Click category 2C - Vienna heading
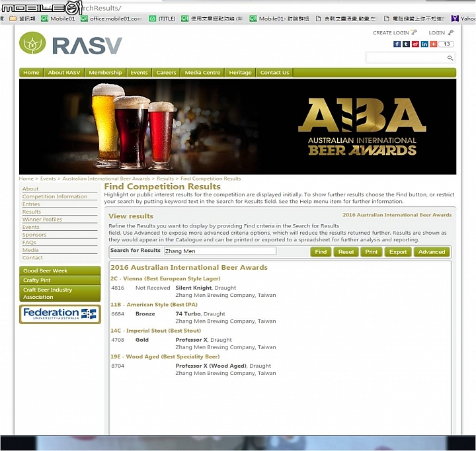Screen dimensions: 476x451 tap(165, 278)
